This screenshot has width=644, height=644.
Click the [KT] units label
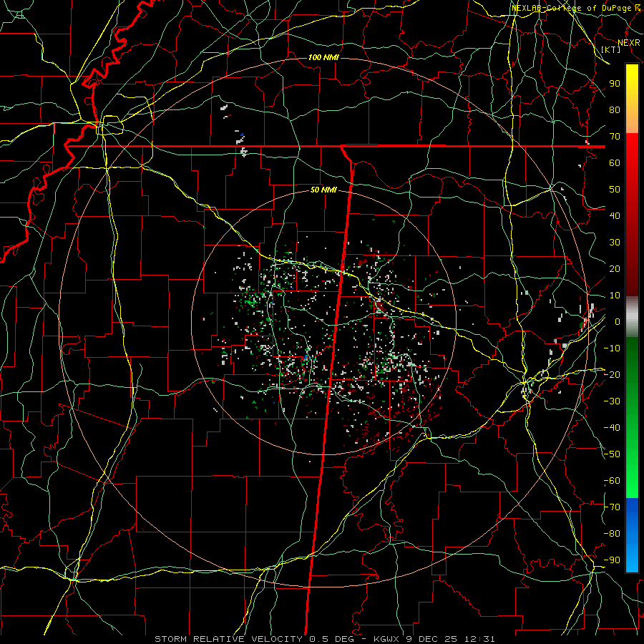611,49
